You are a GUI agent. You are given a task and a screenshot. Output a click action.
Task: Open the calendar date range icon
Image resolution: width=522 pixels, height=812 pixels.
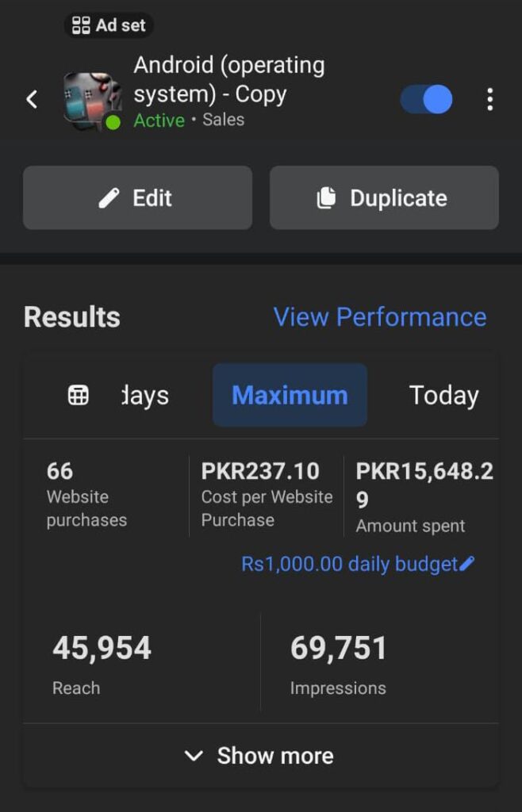(79, 395)
